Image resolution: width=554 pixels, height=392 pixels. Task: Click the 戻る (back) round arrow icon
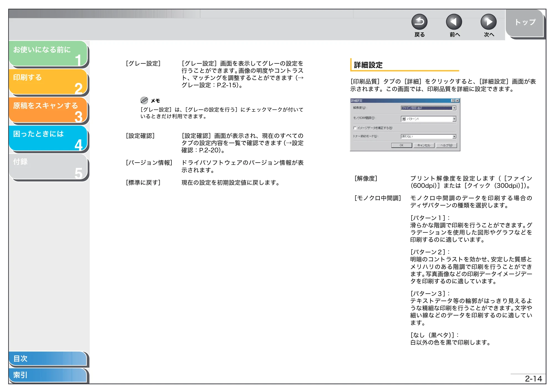click(419, 22)
